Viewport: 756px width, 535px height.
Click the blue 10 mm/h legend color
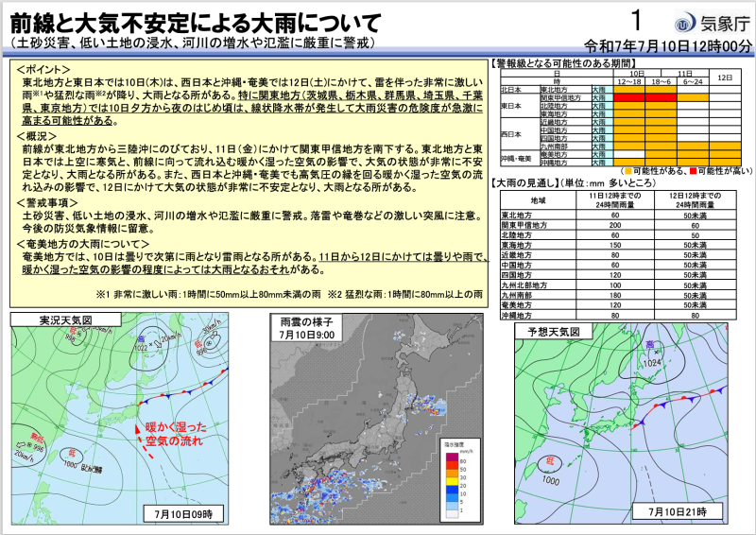coord(452,490)
